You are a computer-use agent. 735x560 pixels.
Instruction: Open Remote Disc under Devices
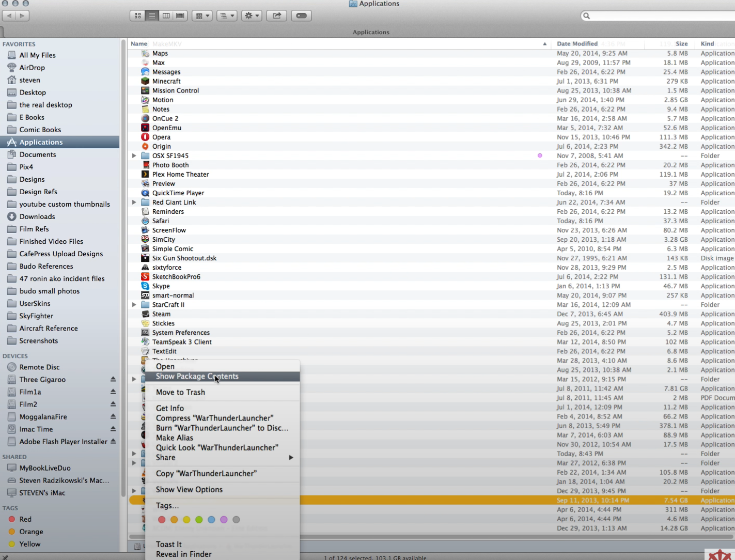point(39,367)
